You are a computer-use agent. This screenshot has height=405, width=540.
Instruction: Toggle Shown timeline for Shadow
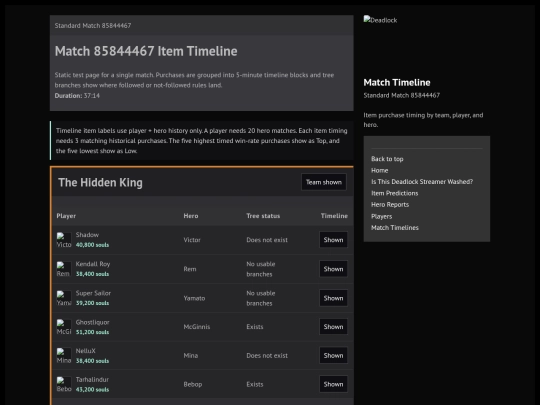tap(333, 240)
